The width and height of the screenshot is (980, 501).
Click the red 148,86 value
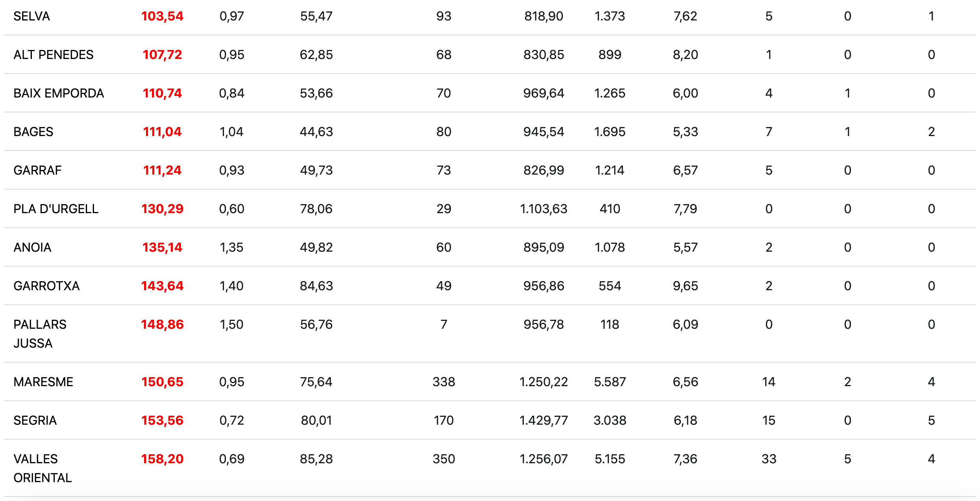coord(162,324)
